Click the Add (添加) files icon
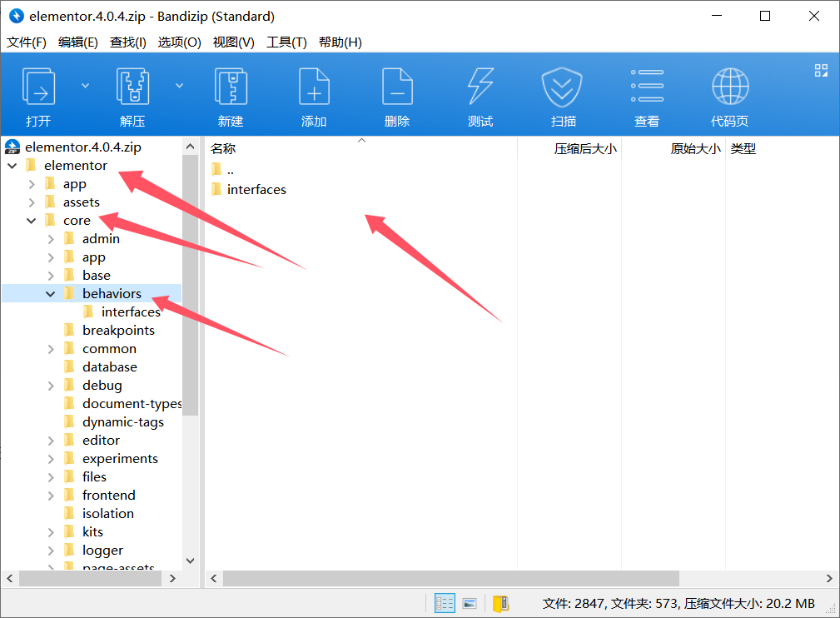 [314, 87]
